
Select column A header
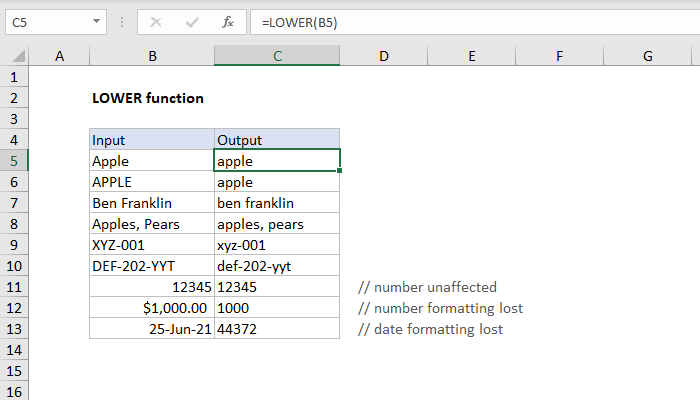point(59,56)
